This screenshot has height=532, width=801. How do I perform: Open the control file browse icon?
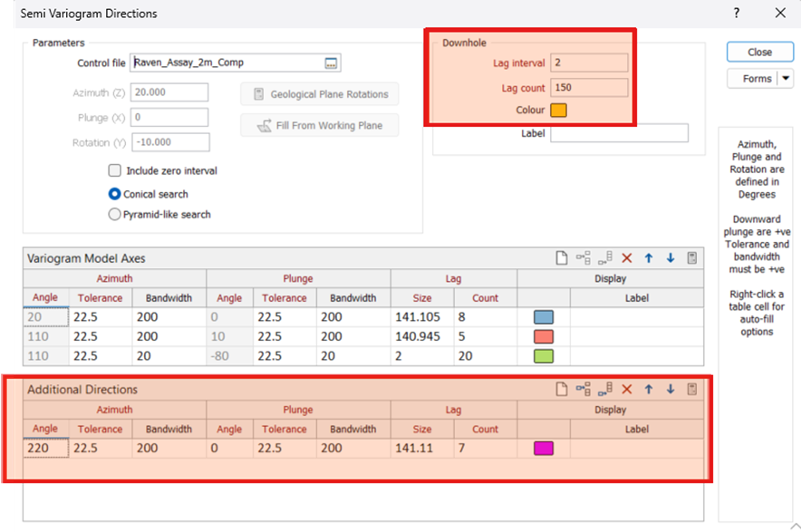pos(332,62)
